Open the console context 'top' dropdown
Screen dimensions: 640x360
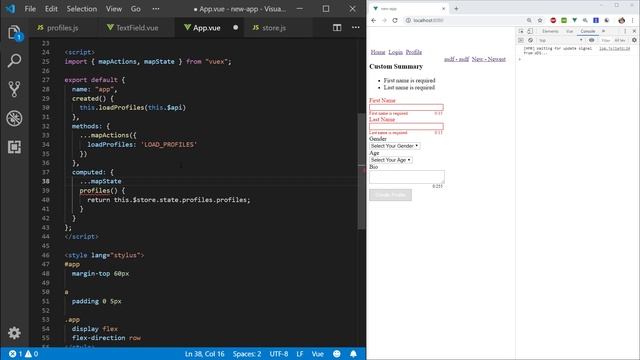pyautogui.click(x=560, y=40)
